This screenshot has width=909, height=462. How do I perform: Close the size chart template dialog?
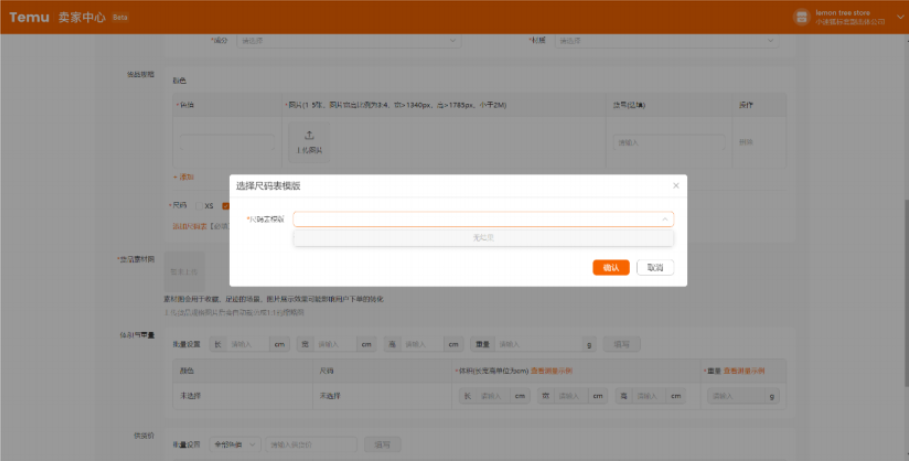pos(675,185)
